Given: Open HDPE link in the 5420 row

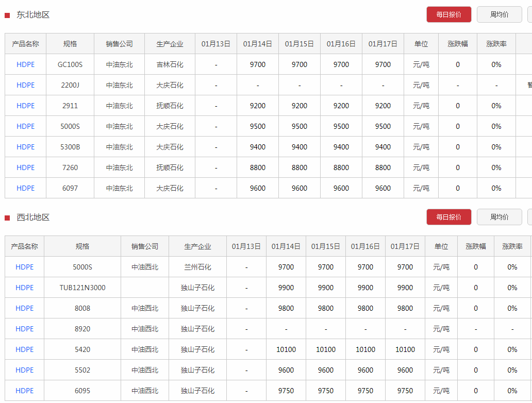Looking at the screenshot, I should (x=24, y=349).
